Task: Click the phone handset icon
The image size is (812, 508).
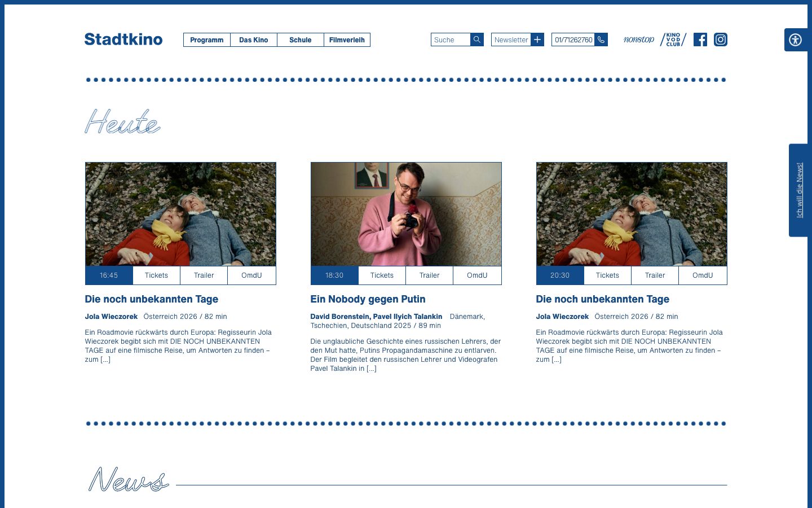Action: pos(601,40)
